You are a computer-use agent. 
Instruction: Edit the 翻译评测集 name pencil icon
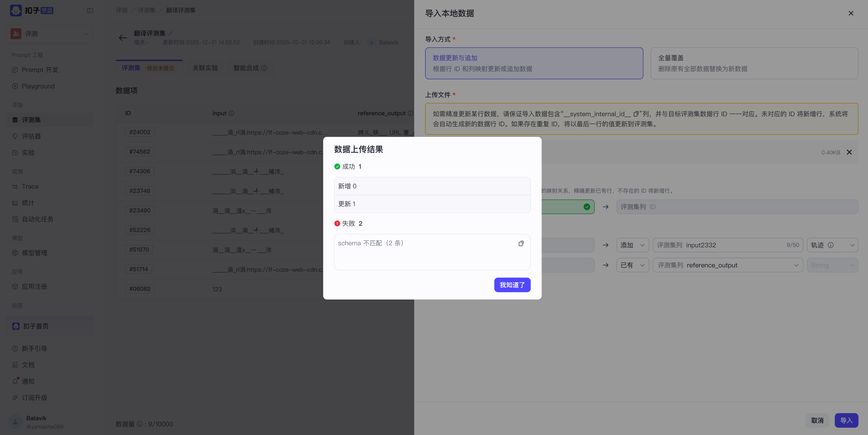pos(171,33)
